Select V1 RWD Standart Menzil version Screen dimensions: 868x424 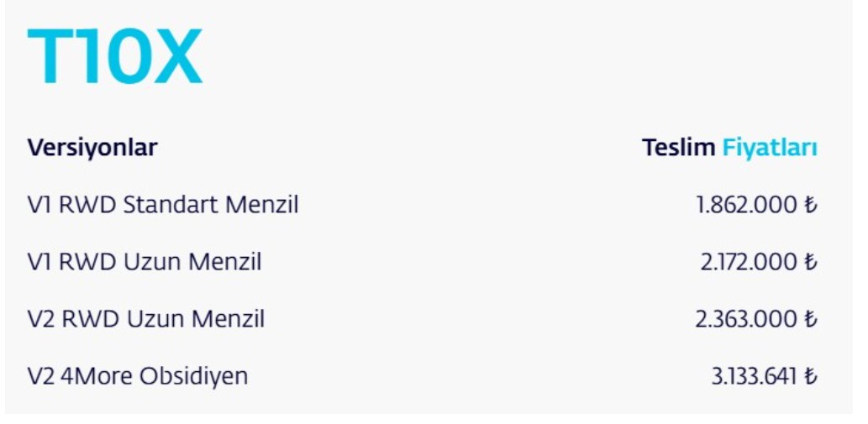(163, 205)
